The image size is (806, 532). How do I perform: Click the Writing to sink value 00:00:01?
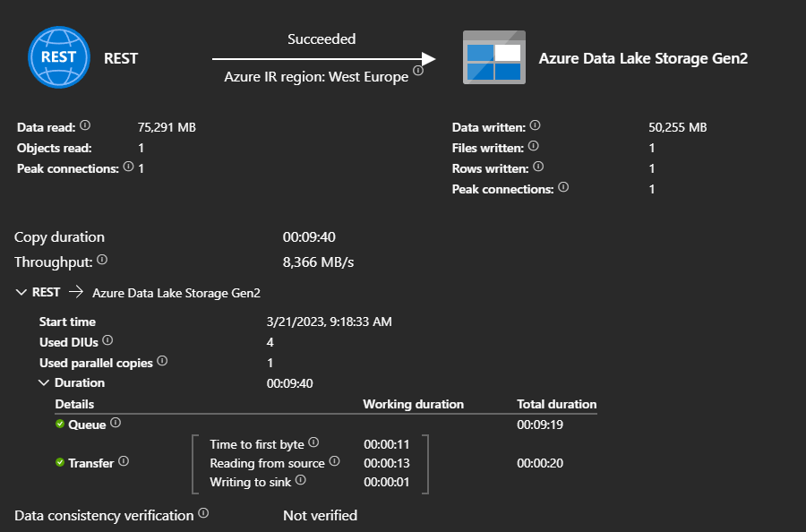[x=387, y=482]
